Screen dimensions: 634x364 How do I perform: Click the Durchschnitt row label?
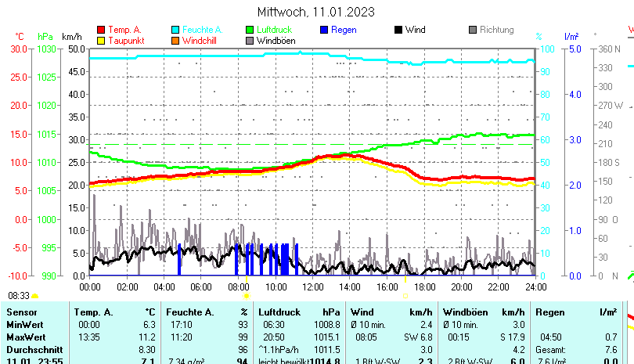[x=33, y=349]
